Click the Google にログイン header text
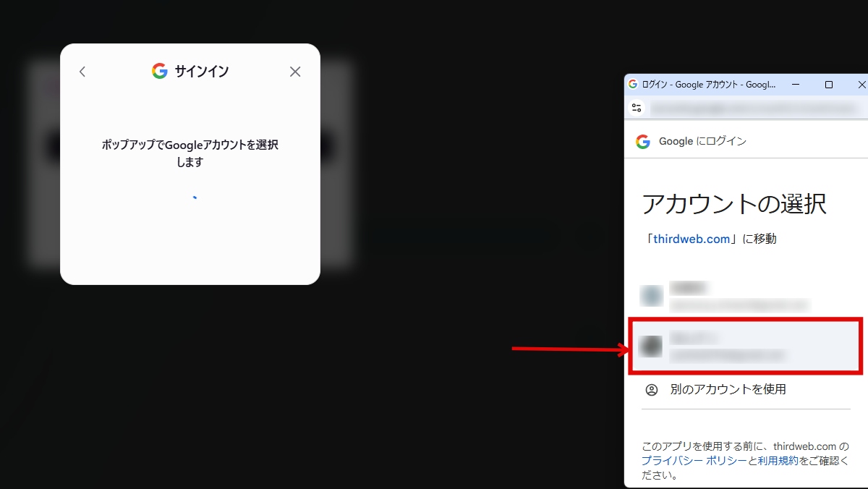The image size is (868, 489). 702,142
